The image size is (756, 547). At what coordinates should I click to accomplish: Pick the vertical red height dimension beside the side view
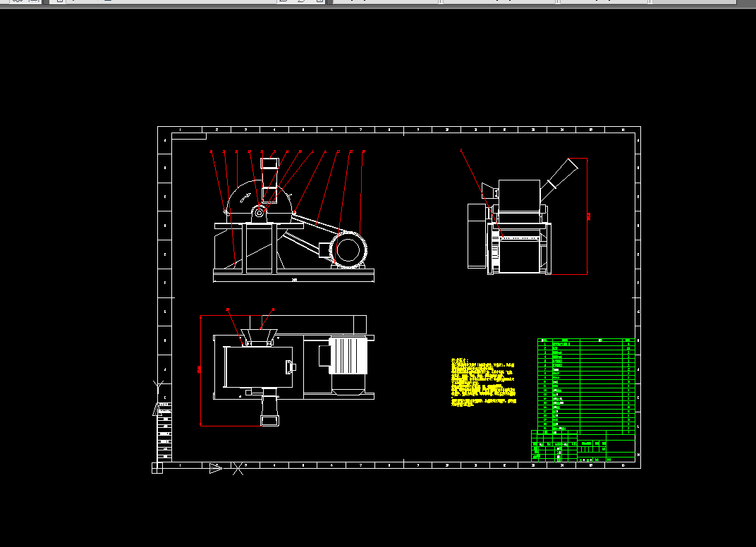click(587, 216)
